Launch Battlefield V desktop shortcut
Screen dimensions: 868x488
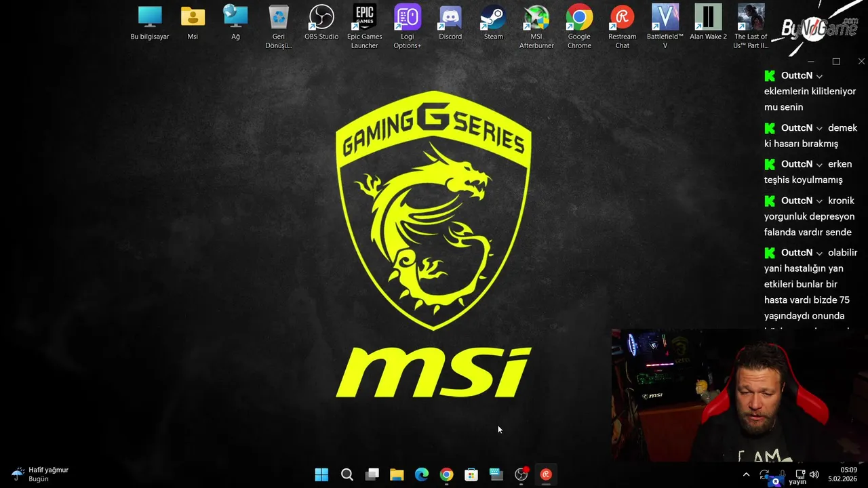(665, 26)
